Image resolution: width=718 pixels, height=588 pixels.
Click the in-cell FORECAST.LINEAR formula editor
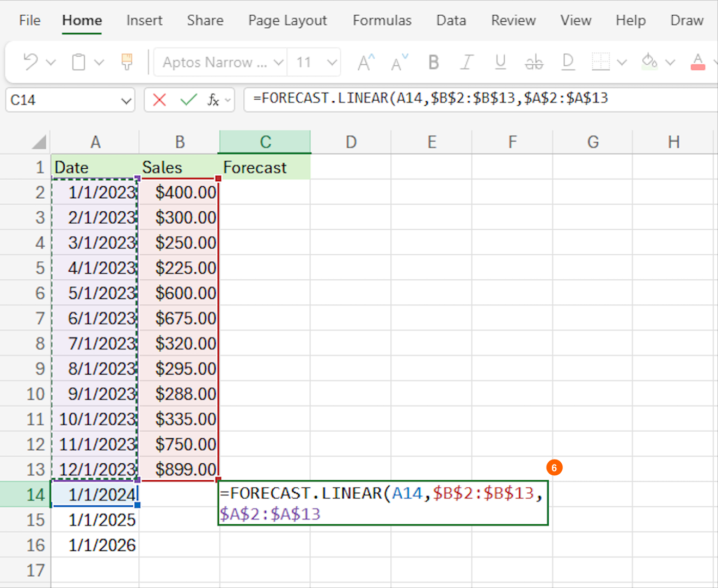click(383, 503)
